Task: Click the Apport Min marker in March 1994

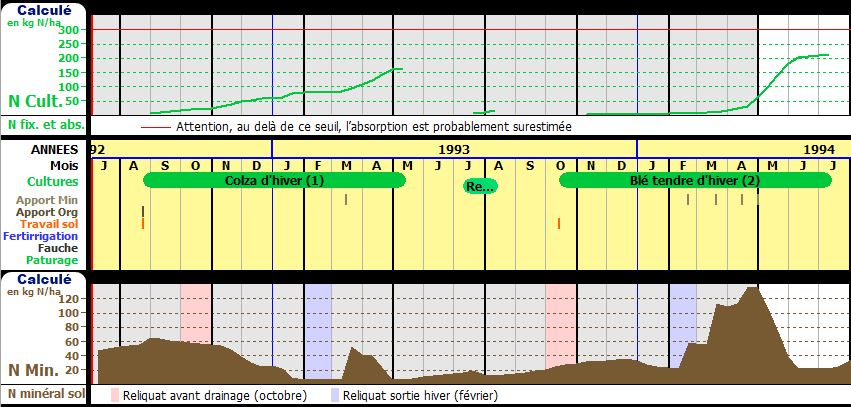Action: tap(716, 200)
